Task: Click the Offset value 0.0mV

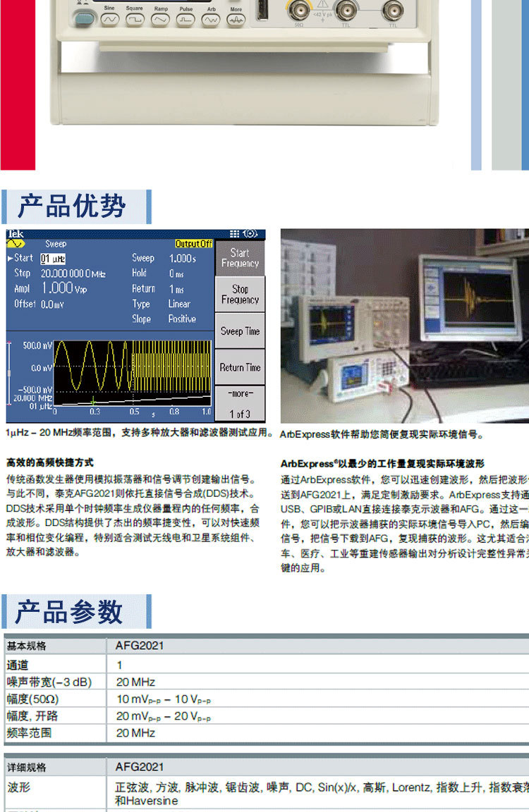Action: tap(52, 304)
